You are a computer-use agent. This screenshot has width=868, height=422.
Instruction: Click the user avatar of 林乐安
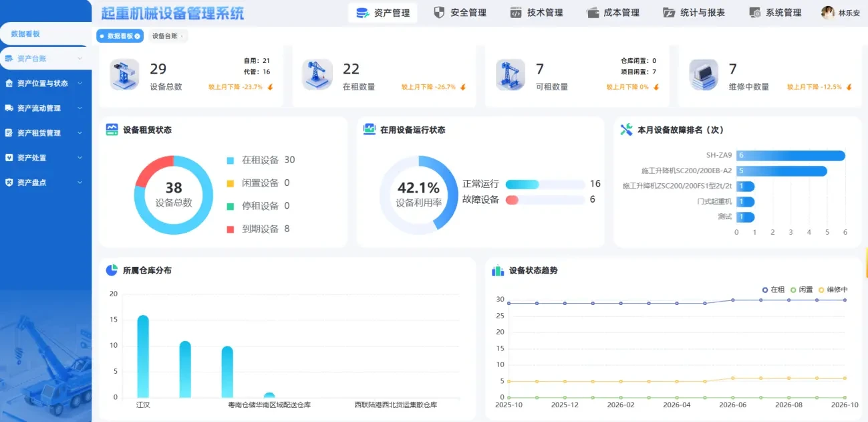(x=828, y=13)
